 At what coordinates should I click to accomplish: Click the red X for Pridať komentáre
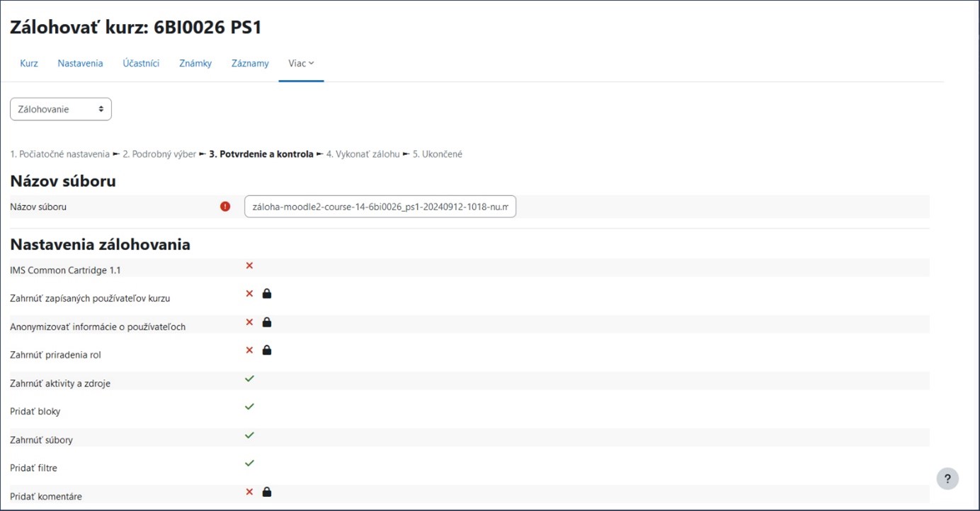click(x=249, y=492)
